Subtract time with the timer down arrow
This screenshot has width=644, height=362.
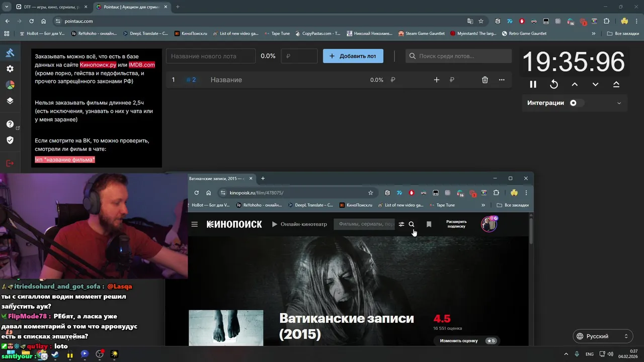click(595, 84)
